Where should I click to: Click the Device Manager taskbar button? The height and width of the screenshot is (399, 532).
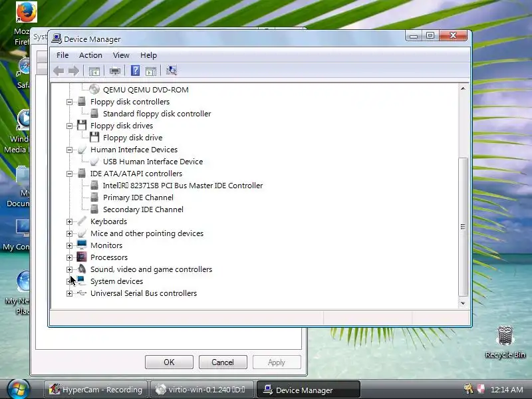click(308, 390)
